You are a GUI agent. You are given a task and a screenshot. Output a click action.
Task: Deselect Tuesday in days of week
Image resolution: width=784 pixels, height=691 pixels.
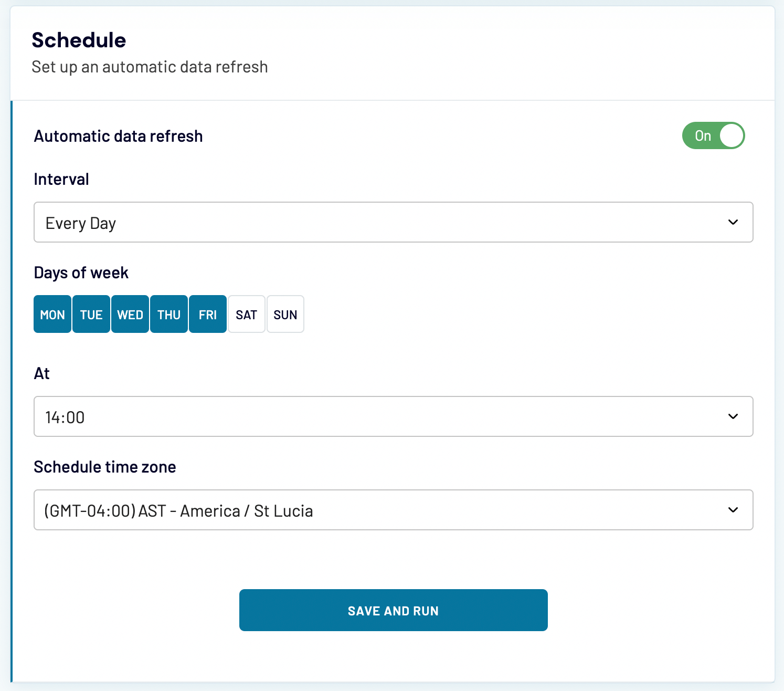click(x=91, y=314)
